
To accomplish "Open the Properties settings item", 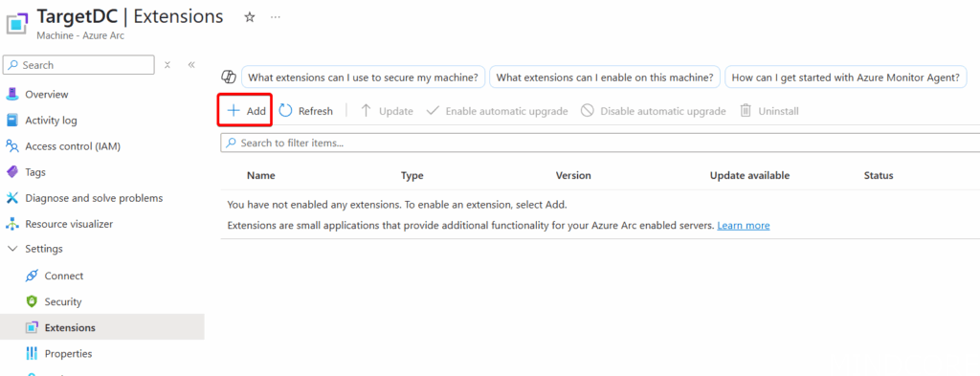I will click(68, 353).
